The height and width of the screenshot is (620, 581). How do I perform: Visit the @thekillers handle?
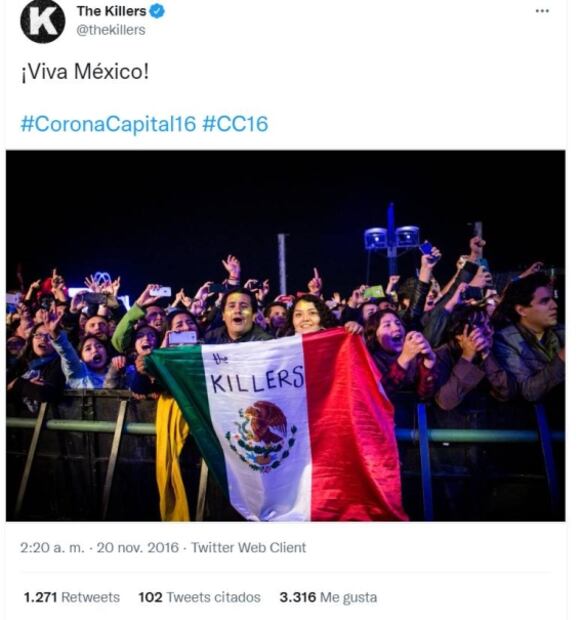pos(111,30)
